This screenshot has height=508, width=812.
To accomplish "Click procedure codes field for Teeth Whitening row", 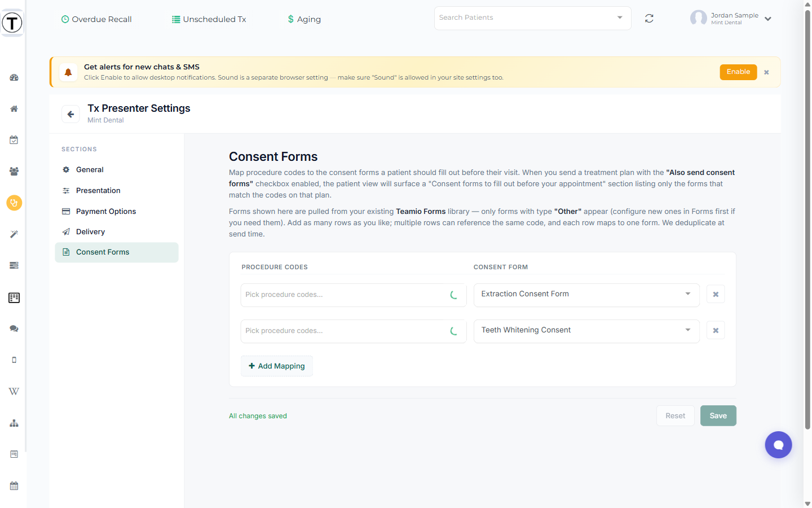I will pos(354,331).
